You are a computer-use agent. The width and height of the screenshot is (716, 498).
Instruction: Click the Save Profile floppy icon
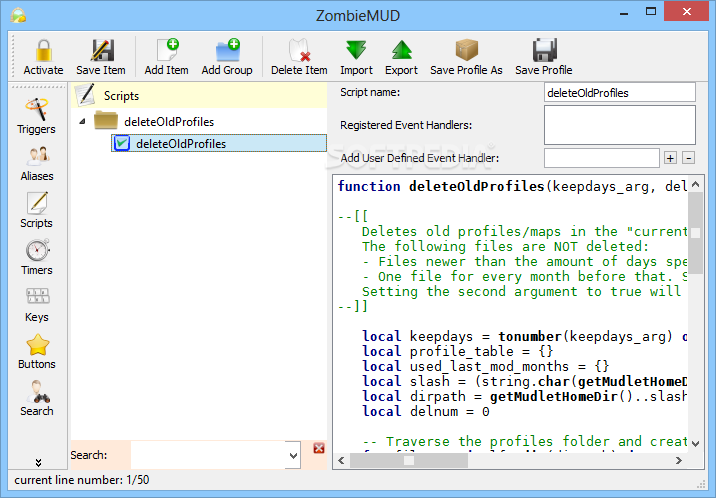click(544, 50)
